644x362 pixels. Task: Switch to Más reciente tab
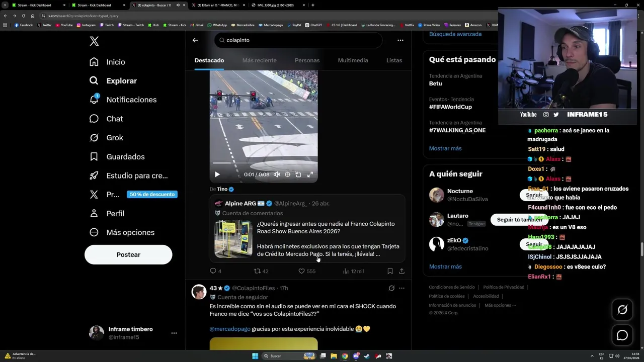[260, 60]
